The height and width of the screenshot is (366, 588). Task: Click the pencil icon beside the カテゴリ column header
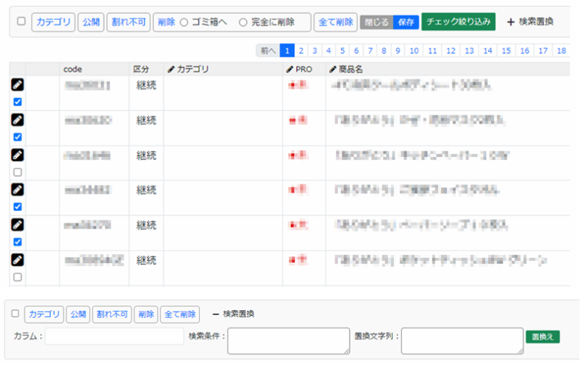[x=171, y=69]
